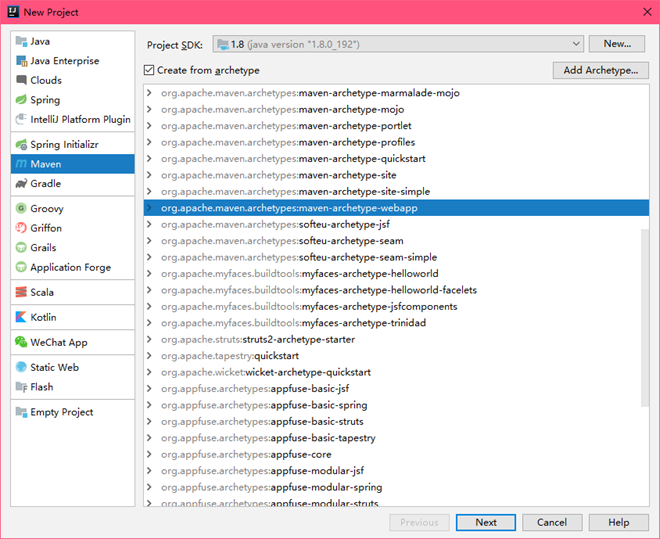This screenshot has height=539, width=660.
Task: Click the Next button
Action: point(486,522)
